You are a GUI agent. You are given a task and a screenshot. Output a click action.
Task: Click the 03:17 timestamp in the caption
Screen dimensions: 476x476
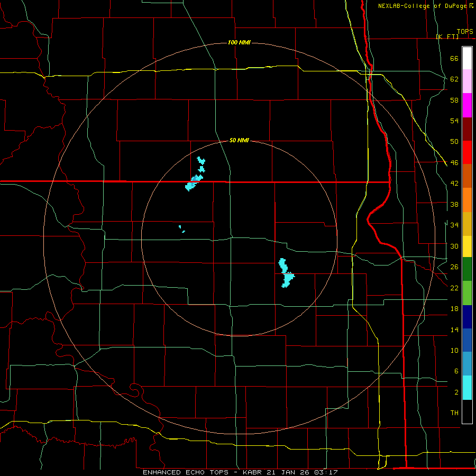[326, 472]
